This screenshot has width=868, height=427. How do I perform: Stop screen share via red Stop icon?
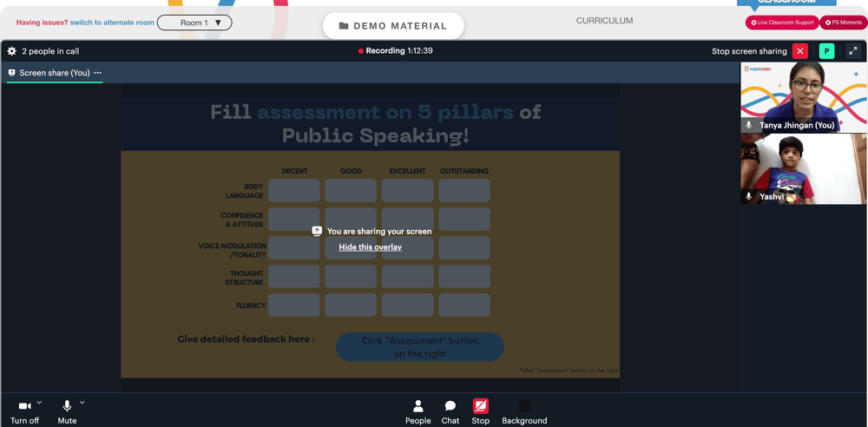point(481,406)
